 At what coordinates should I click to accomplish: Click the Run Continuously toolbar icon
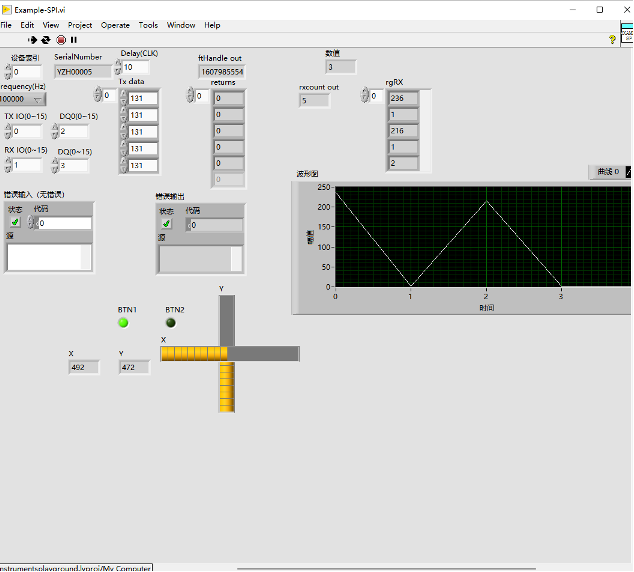click(x=46, y=40)
